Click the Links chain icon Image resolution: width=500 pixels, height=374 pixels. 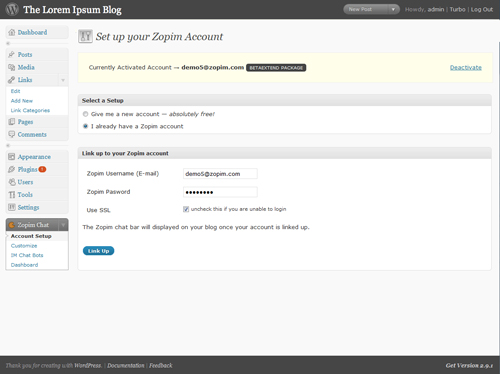(12, 80)
